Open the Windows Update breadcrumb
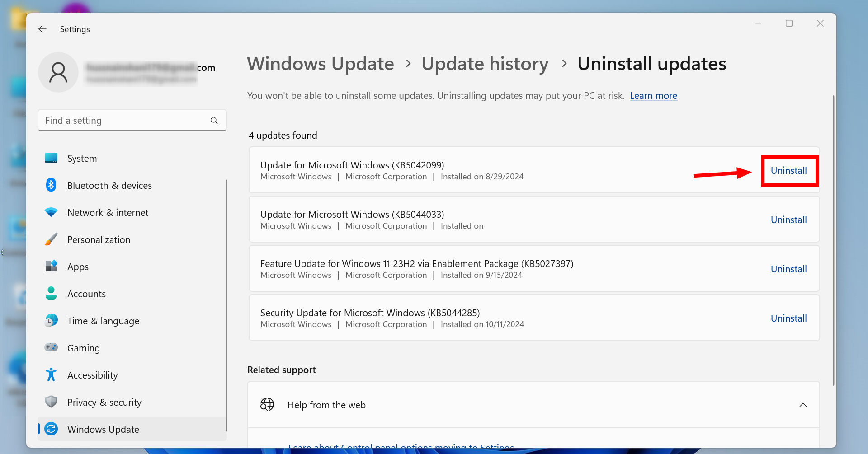The height and width of the screenshot is (454, 868). pyautogui.click(x=320, y=64)
